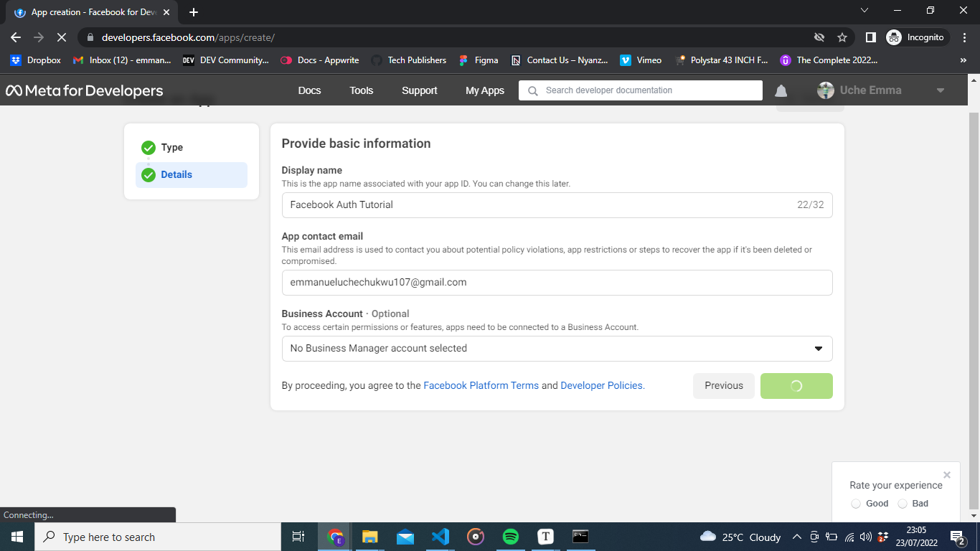Open Task View in taskbar
The image size is (980, 551).
pos(298,537)
